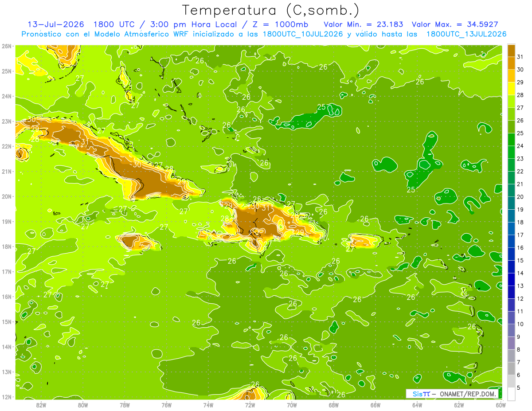Click the '5' label on the colorbar scale

click(519, 388)
